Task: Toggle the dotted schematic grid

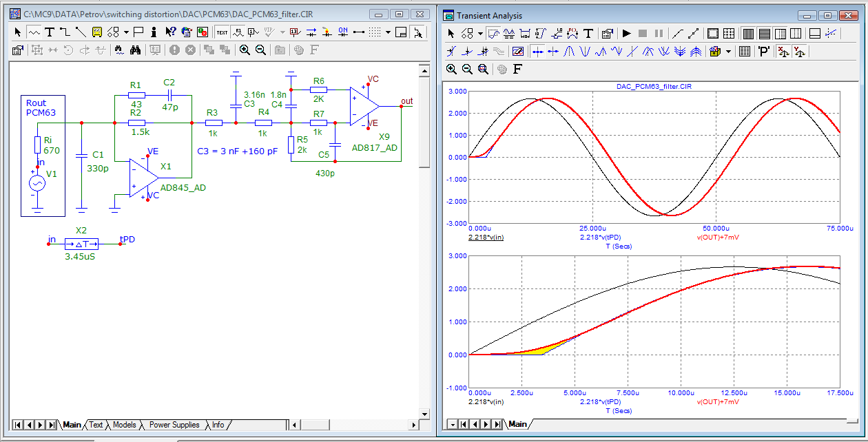Action: tap(374, 32)
